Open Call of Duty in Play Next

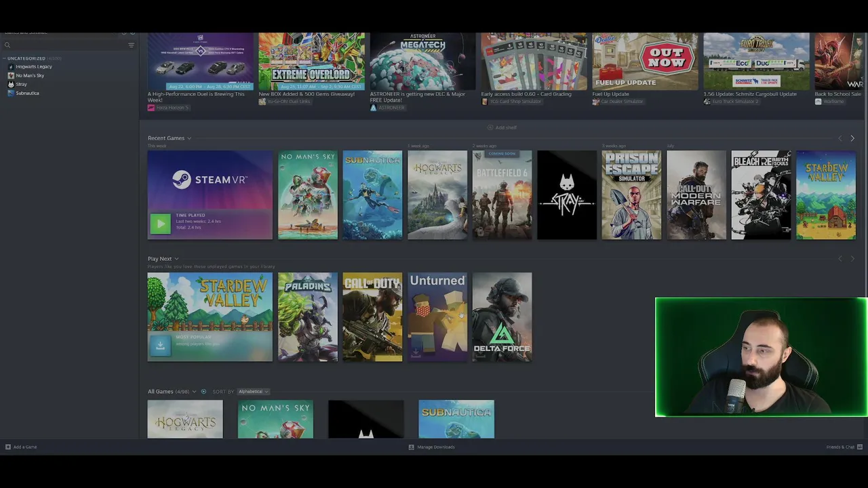pos(372,317)
